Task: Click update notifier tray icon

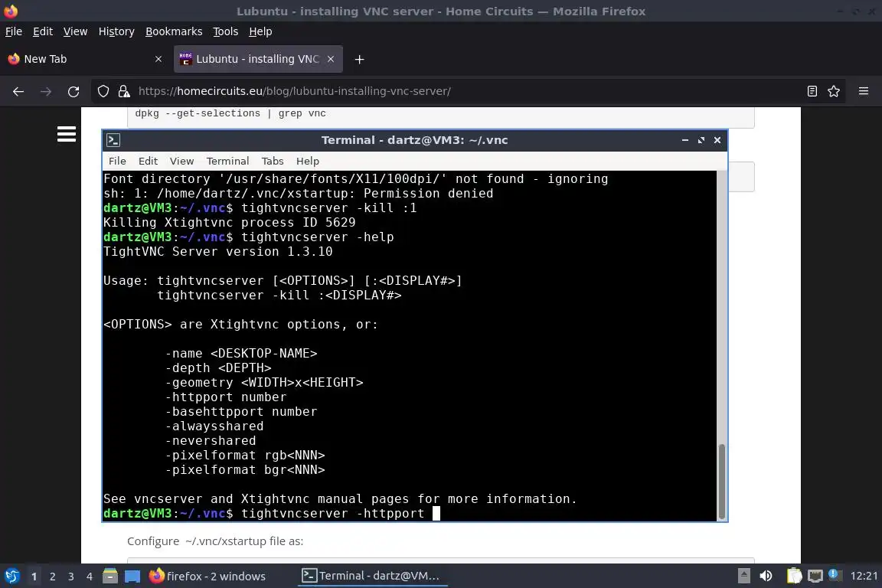Action: coord(835,574)
